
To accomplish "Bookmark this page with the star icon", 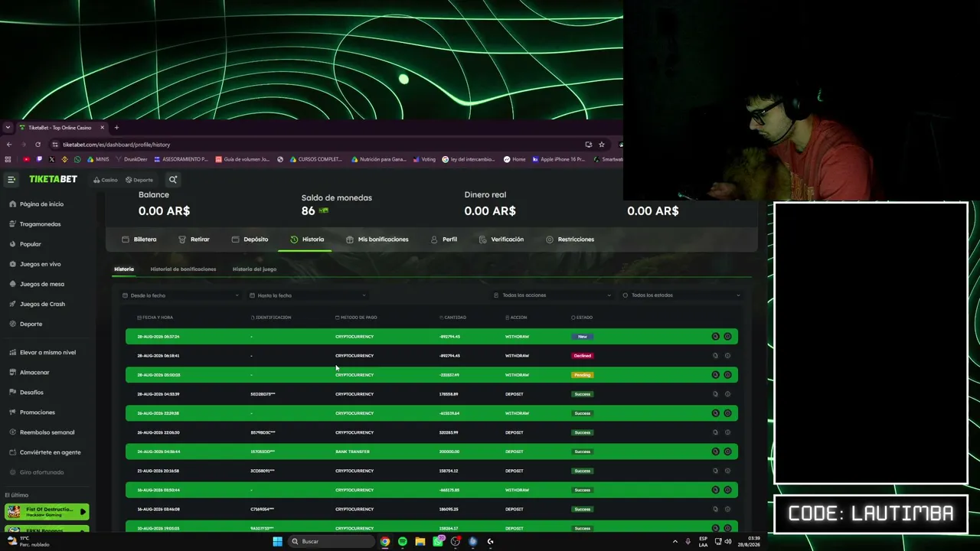I will point(602,145).
